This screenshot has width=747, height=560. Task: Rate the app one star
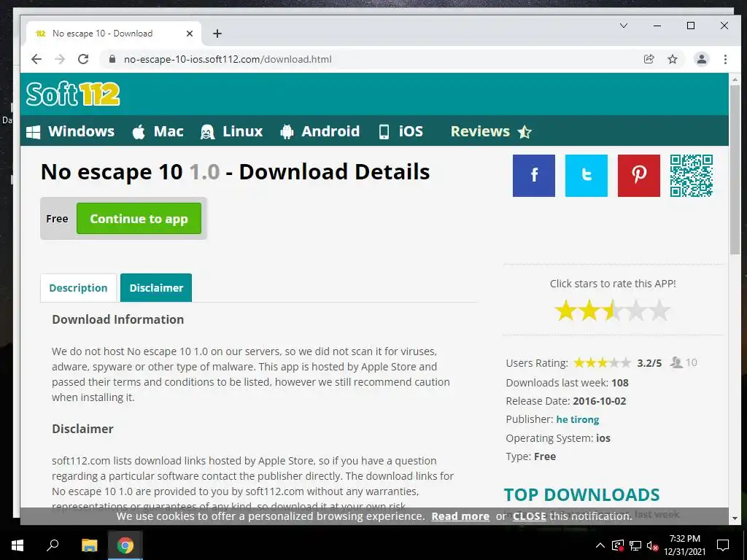pyautogui.click(x=565, y=311)
